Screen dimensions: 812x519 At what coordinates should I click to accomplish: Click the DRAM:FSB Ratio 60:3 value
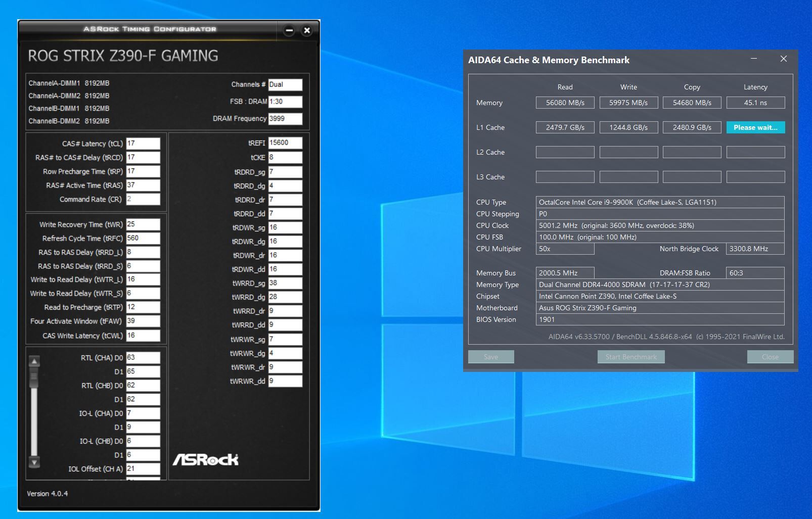point(755,273)
